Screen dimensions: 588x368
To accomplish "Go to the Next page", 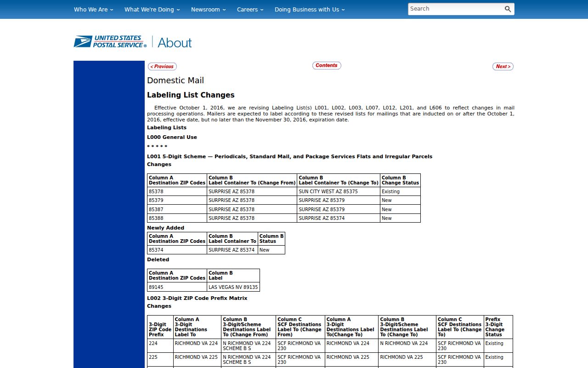I will coord(503,67).
